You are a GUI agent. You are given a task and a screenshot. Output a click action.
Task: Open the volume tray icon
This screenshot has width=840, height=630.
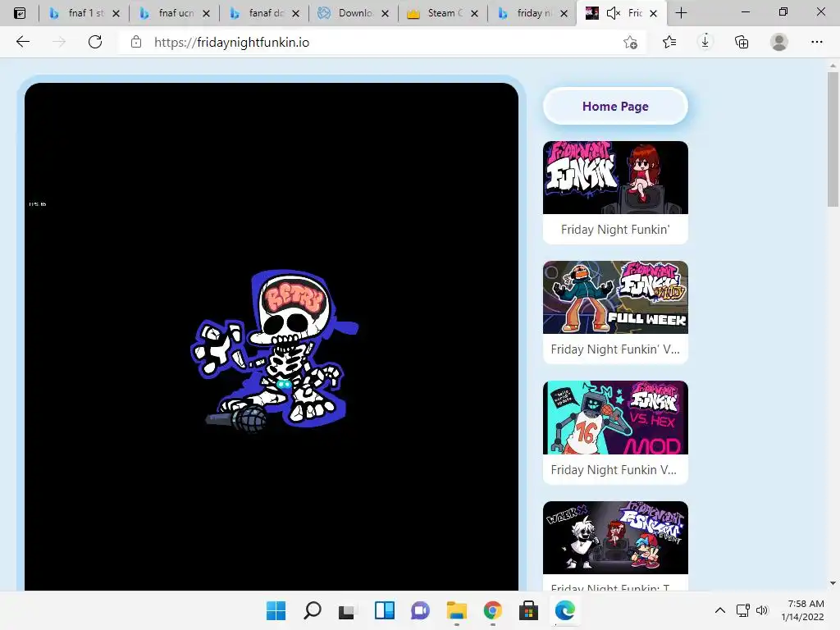pos(762,610)
